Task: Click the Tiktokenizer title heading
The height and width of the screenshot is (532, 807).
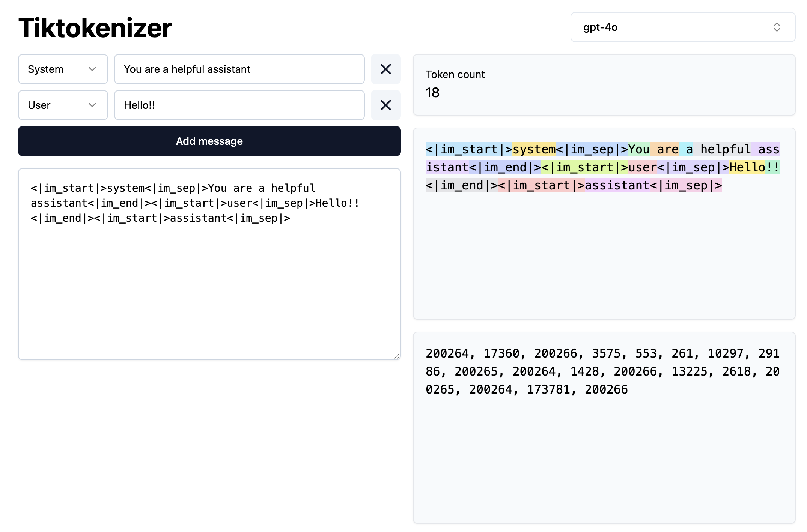Action: [x=95, y=28]
